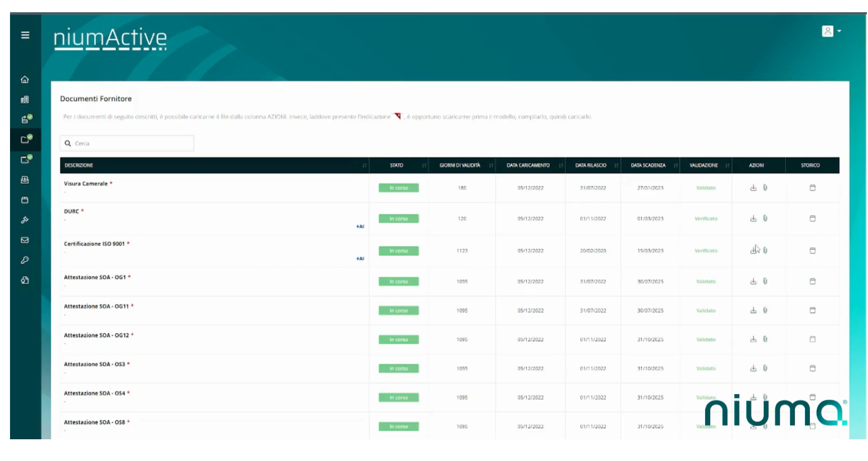This screenshot has height=461, width=868.
Task: Click the "In corso" badge in Visura Camerale row
Action: click(x=399, y=188)
